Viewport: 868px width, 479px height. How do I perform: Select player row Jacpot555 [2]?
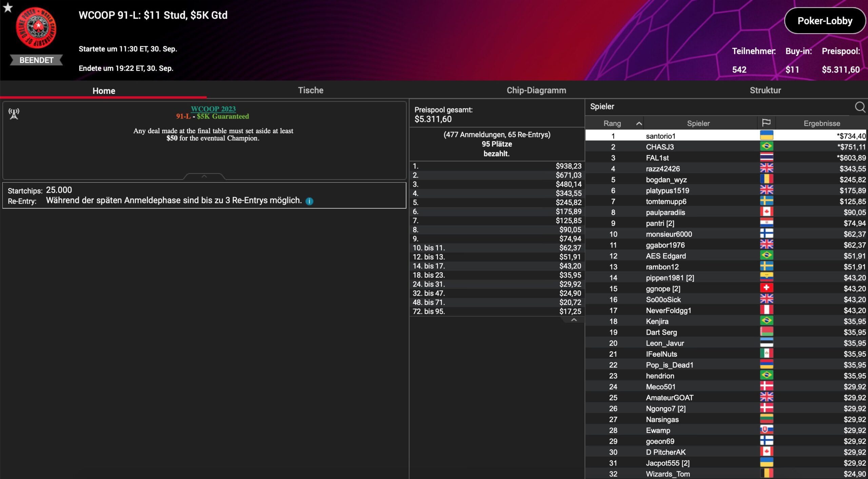tap(726, 463)
